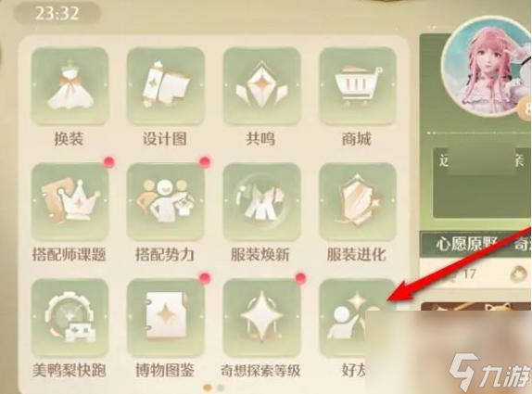Viewport: 532px width, 394px height.
Task: Open the 服装进化 shield icon
Action: pyautogui.click(x=358, y=201)
